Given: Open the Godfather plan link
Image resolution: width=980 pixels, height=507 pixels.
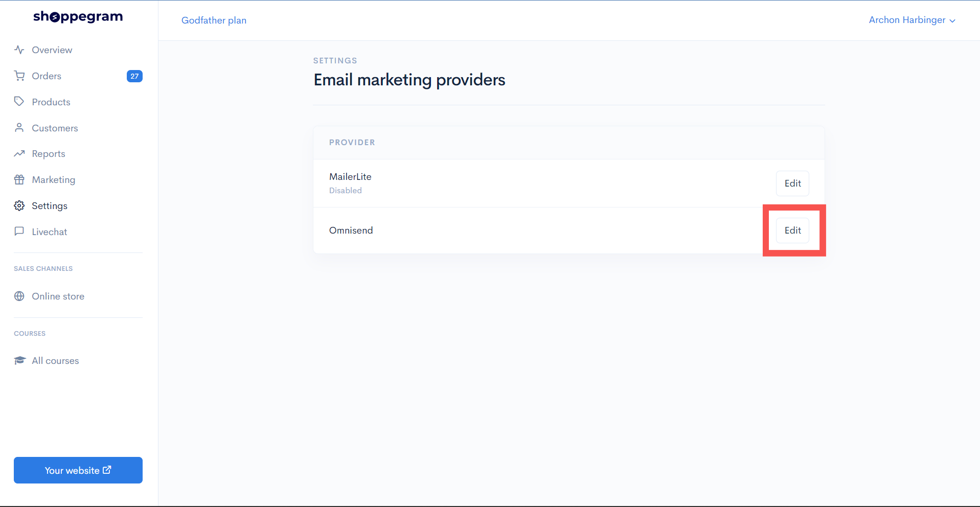Looking at the screenshot, I should (214, 20).
